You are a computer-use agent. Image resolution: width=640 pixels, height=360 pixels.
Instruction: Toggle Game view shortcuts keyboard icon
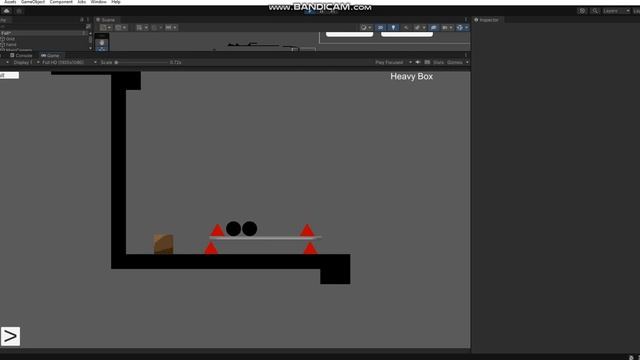pos(427,62)
